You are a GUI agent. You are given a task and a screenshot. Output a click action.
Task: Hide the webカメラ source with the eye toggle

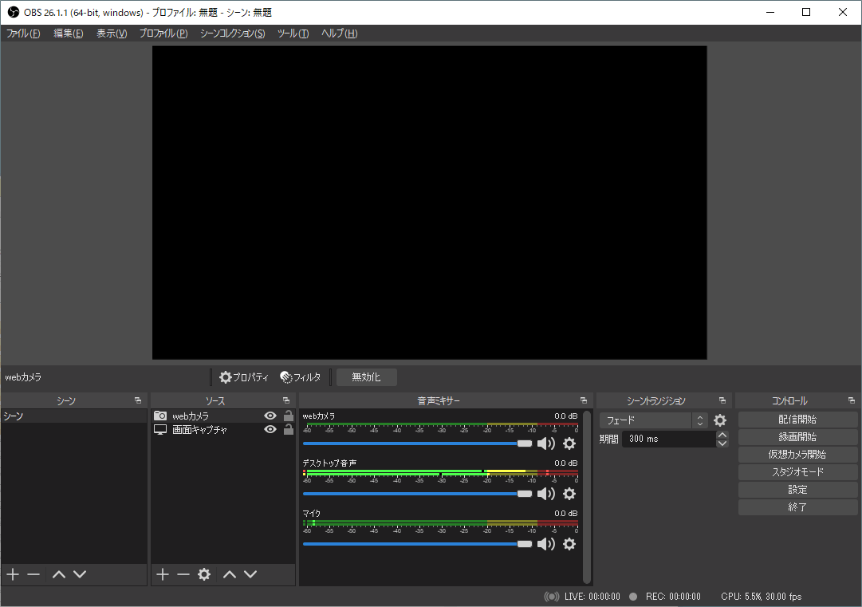[x=268, y=414]
